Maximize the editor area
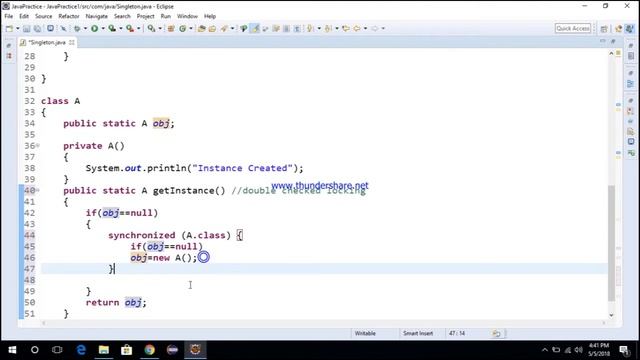 613,41
